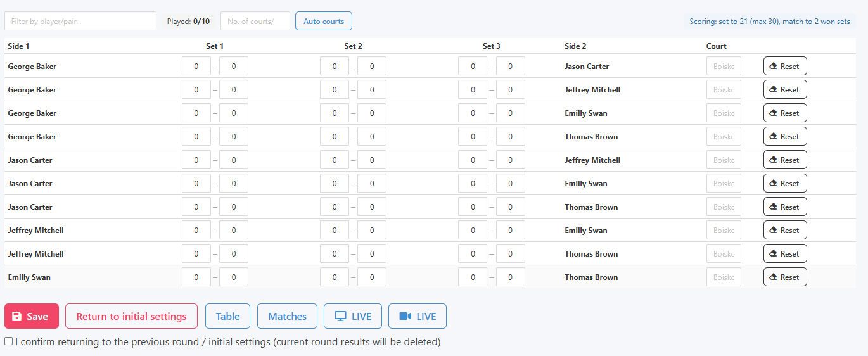Viewport: 868px width, 356px height.
Task: Reset the Jeffrey Mitchell vs Emilly Swan match
Action: point(785,230)
